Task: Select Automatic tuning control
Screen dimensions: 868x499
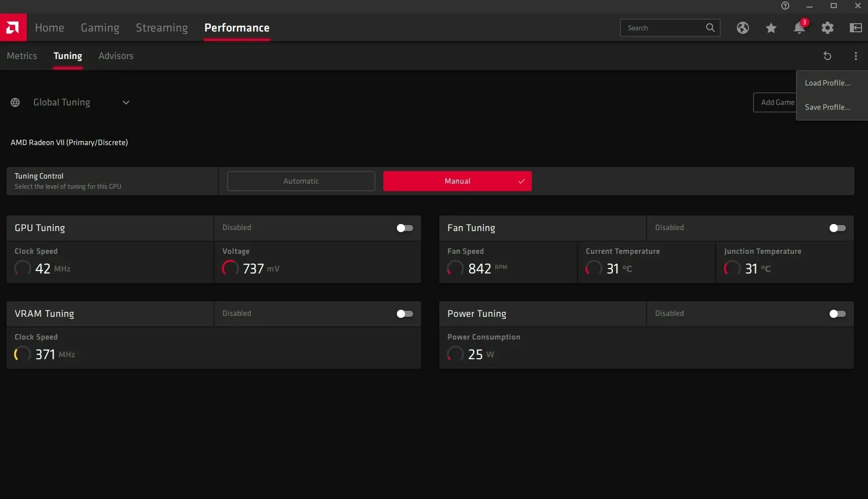Action: [x=301, y=181]
